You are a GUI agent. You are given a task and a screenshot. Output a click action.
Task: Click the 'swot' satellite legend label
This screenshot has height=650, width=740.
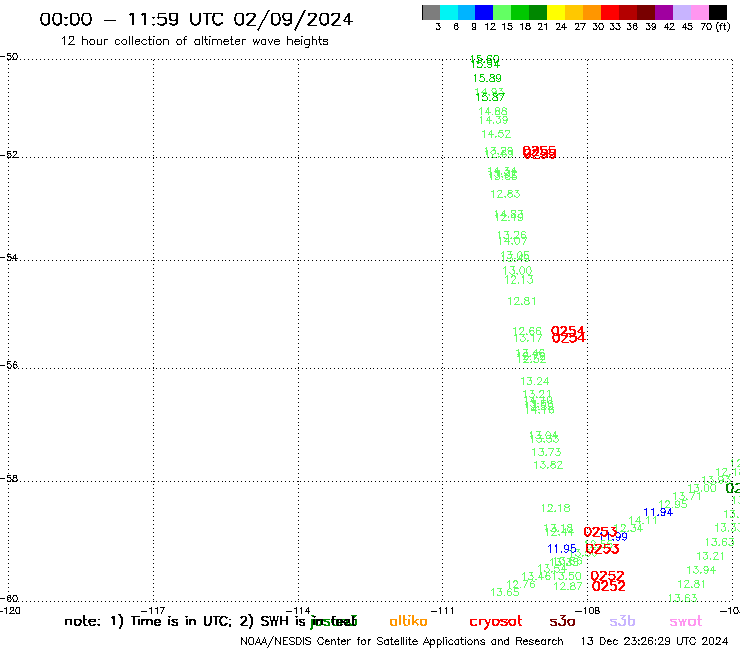[686, 622]
